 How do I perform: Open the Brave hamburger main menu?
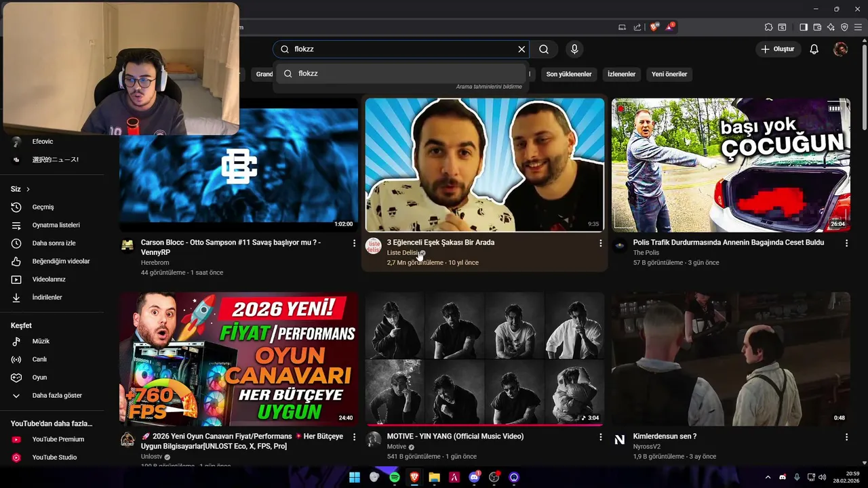point(858,27)
